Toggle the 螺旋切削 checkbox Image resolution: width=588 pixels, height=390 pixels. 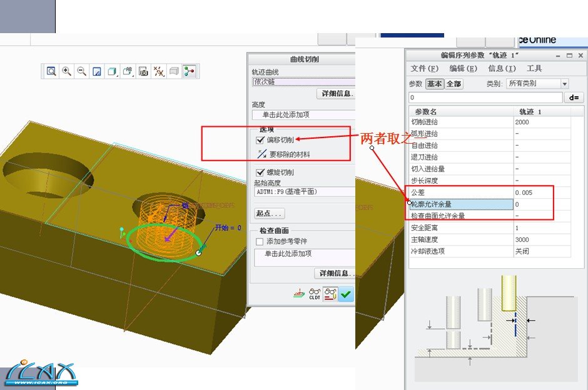point(260,172)
